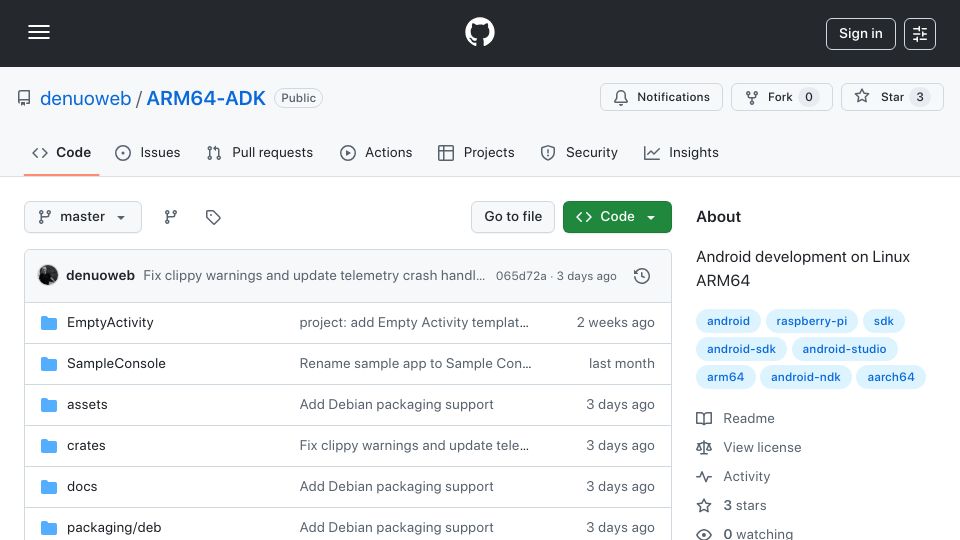Screen dimensions: 960x540
Task: Click the SampleConsole folder icon
Action: [49, 364]
